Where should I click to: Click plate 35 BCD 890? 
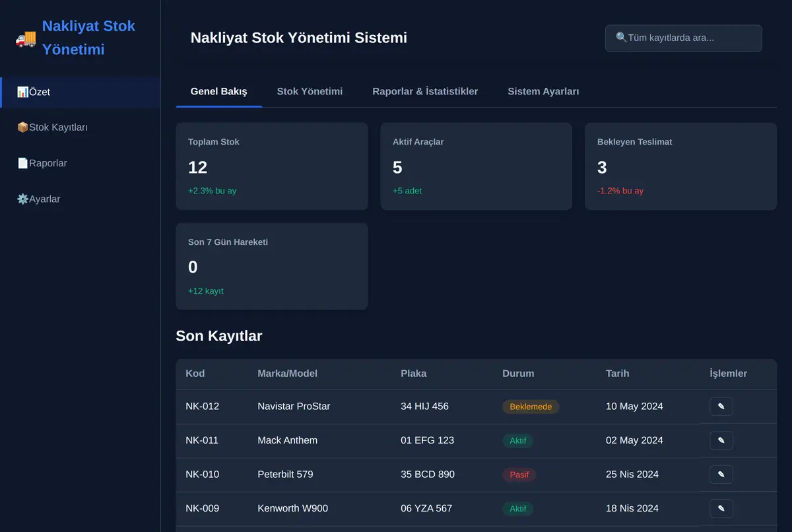[x=428, y=475]
